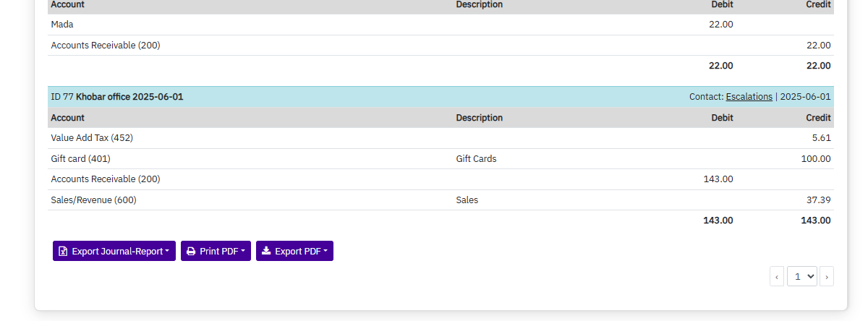The height and width of the screenshot is (321, 868).
Task: Go to previous page using left chevron
Action: pyautogui.click(x=777, y=276)
